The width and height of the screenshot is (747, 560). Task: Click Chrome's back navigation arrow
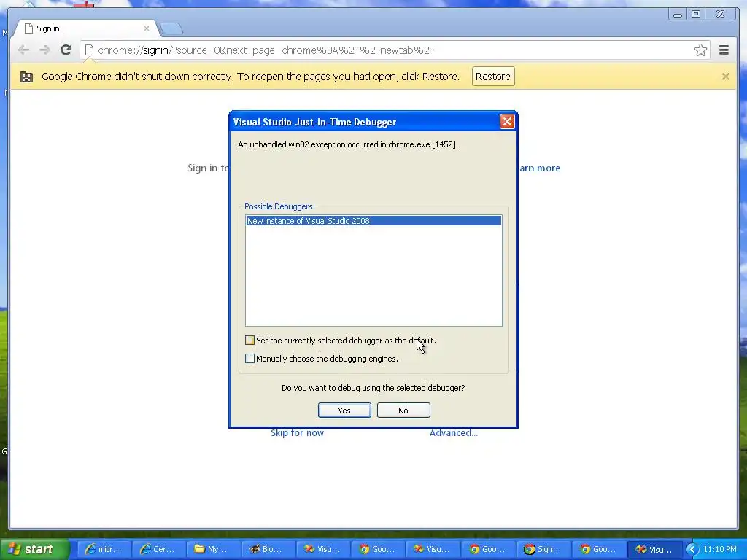(x=23, y=50)
